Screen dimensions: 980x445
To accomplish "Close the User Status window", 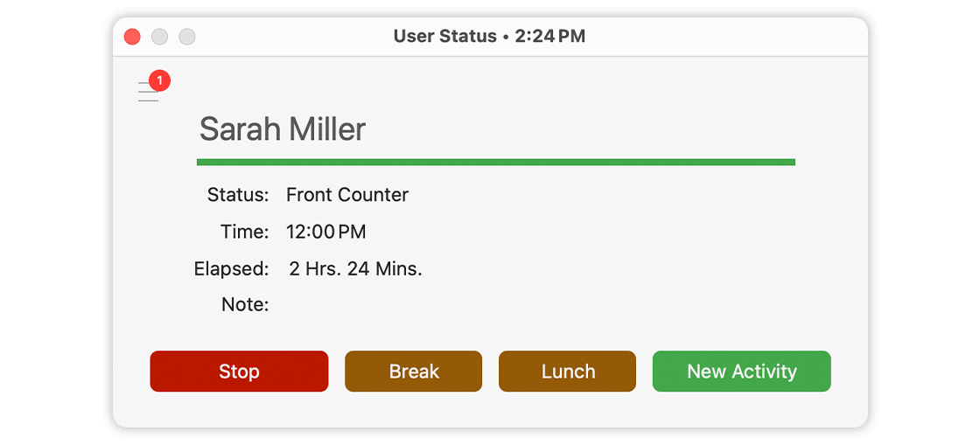I will point(132,37).
